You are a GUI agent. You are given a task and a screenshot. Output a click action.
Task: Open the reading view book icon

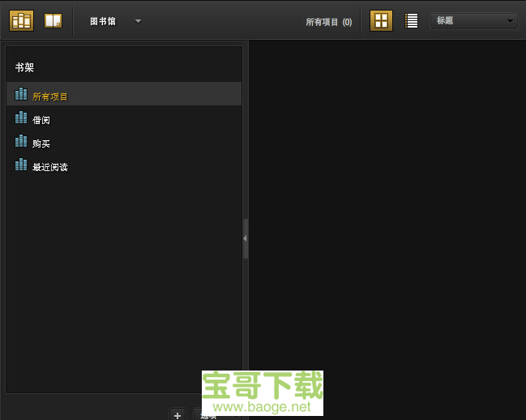[53, 20]
